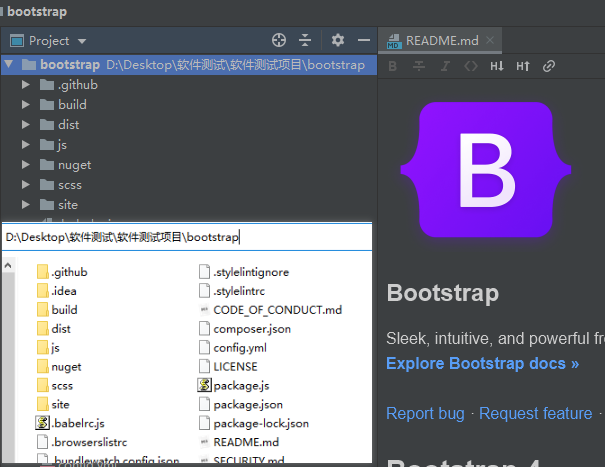Select README.md in the file explorer list
Screen dimensions: 605x467
point(239,442)
